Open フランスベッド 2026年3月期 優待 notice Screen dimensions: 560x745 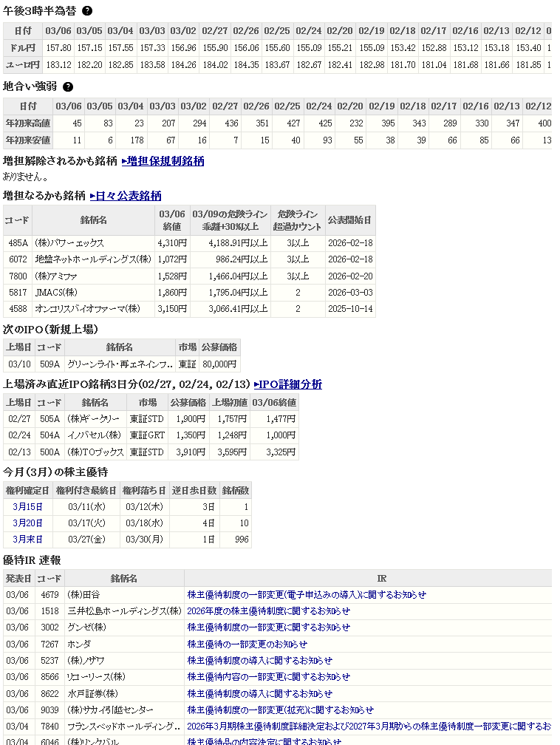(368, 727)
